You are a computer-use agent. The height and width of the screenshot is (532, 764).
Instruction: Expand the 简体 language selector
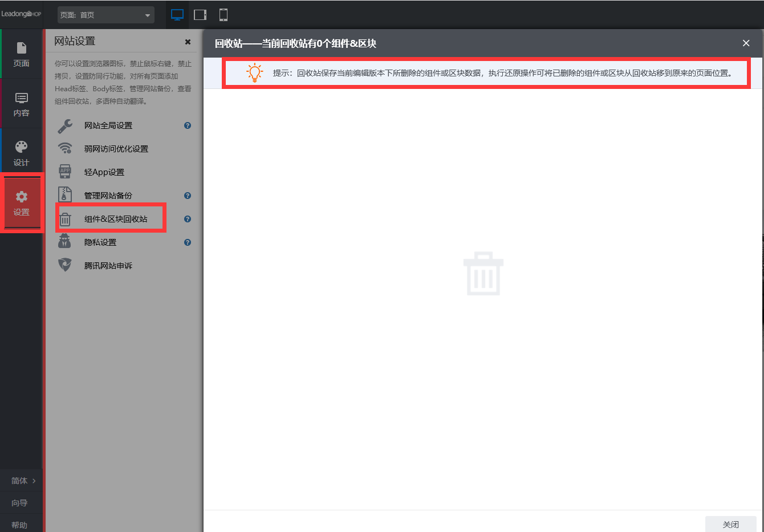click(23, 481)
